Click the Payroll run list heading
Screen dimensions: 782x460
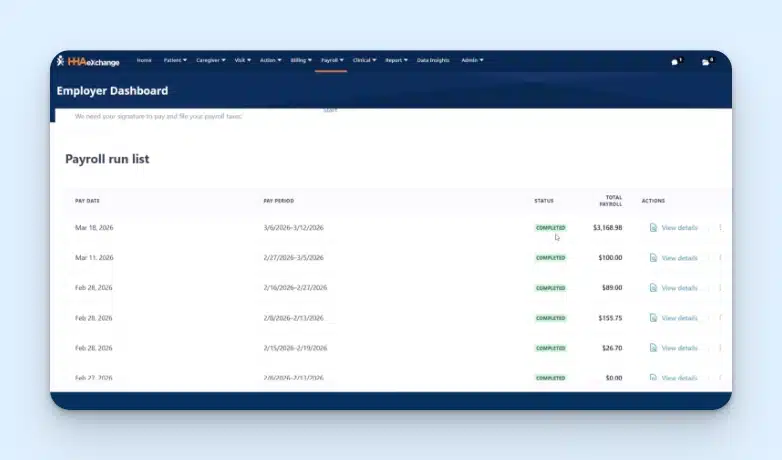[107, 159]
